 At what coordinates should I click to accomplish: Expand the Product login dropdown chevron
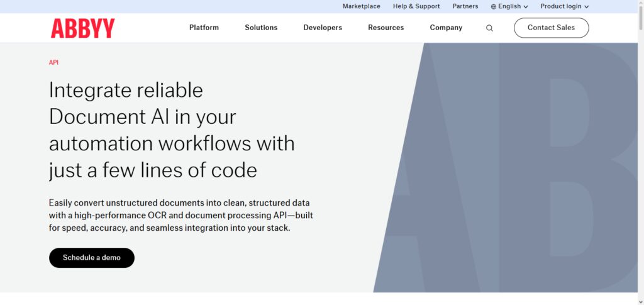click(587, 6)
